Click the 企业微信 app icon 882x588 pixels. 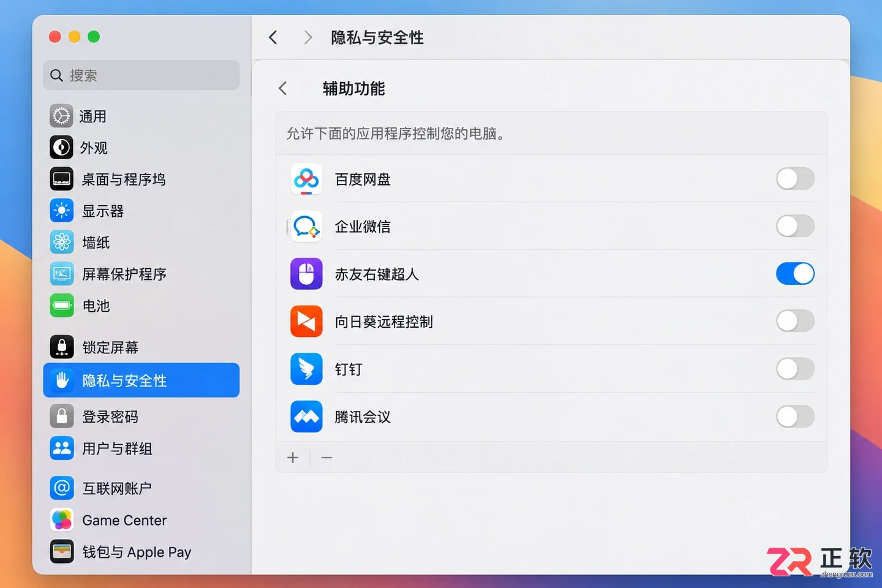[x=306, y=227]
